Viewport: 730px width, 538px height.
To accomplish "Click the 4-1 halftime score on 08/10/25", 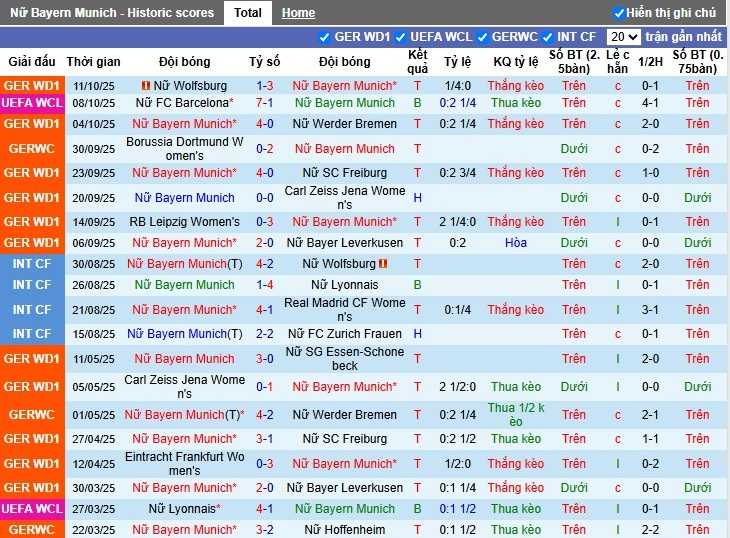I will [x=650, y=103].
